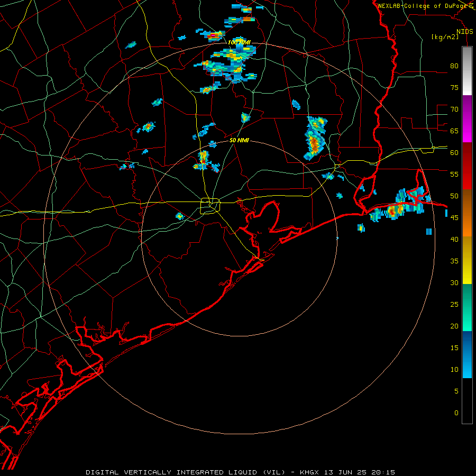Click the 20 value on color scale
476x476 pixels.
454,326
